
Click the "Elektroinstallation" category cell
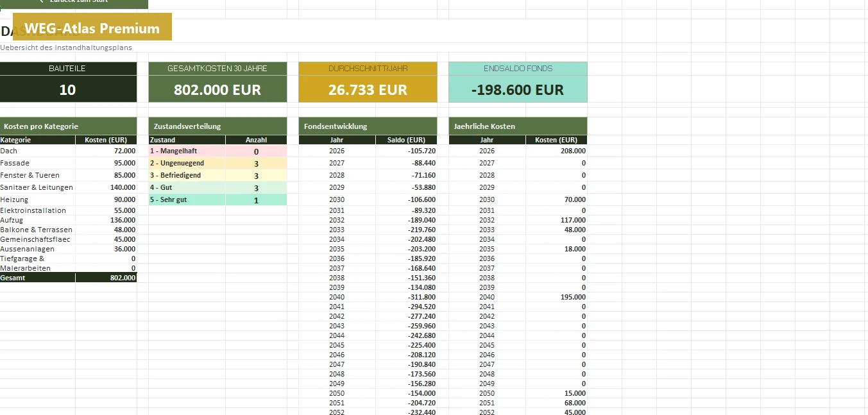[x=37, y=210]
